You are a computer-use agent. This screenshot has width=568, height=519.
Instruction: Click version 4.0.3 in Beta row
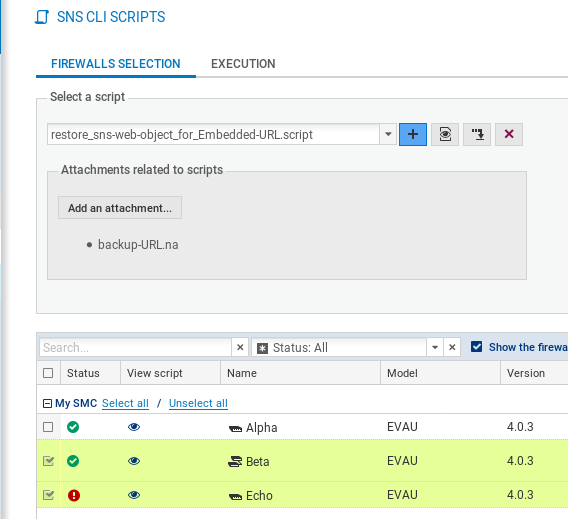[x=520, y=461]
